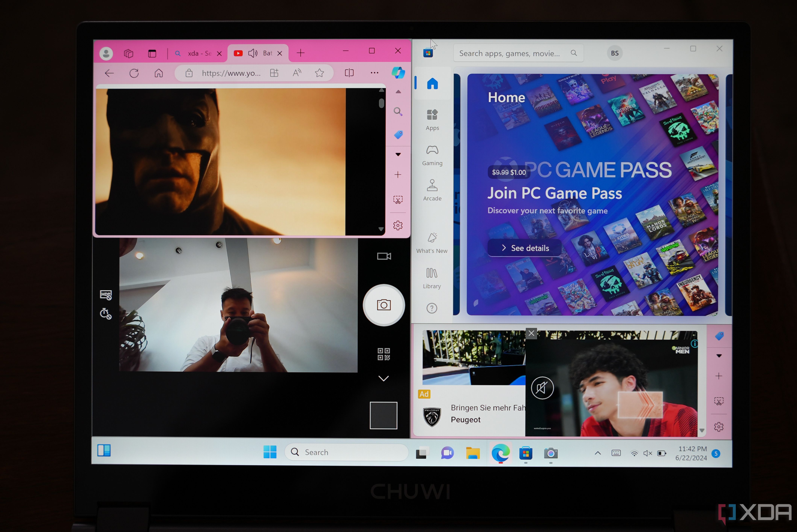Refresh the YouTube page
797x532 pixels.
134,73
